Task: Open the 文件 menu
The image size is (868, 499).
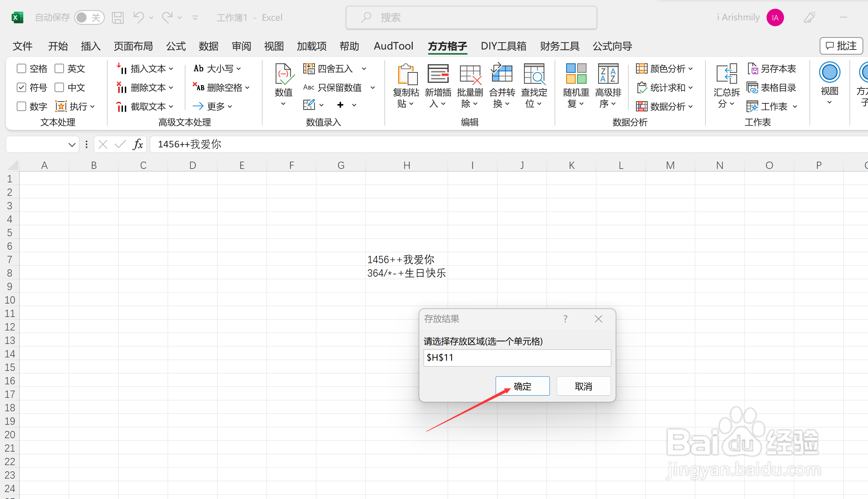Action: pos(23,46)
